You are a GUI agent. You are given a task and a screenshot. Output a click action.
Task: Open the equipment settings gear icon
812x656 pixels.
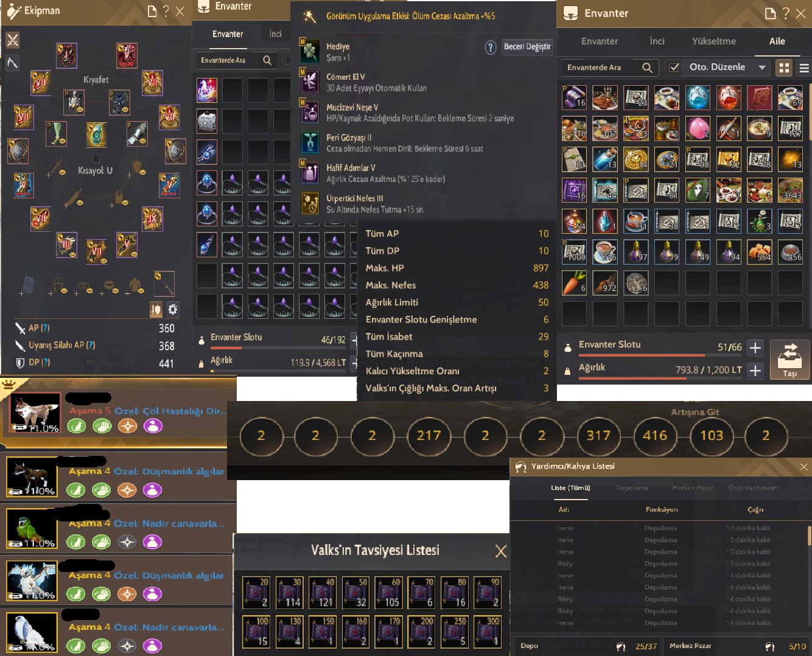(173, 310)
